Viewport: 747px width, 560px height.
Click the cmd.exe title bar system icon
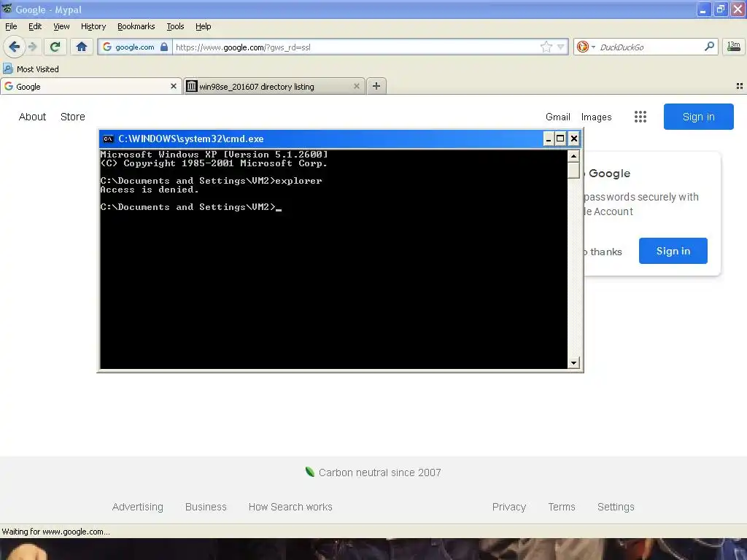tap(108, 139)
